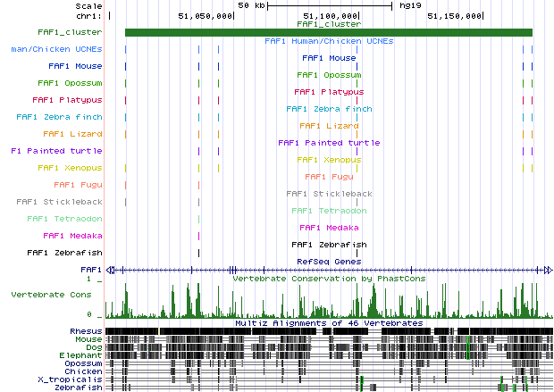Click the left double-arrow on the FAF1 gene
Image resolution: width=554 pixels, height=392 pixels.
click(111, 269)
